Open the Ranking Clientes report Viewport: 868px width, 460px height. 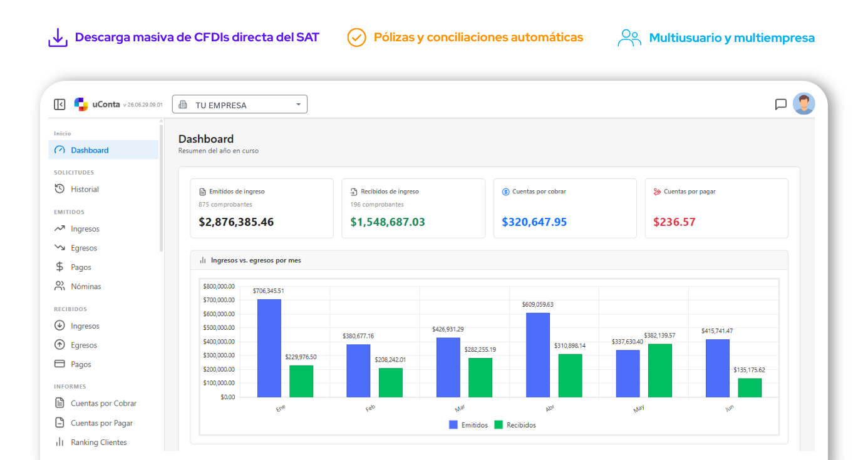click(103, 442)
